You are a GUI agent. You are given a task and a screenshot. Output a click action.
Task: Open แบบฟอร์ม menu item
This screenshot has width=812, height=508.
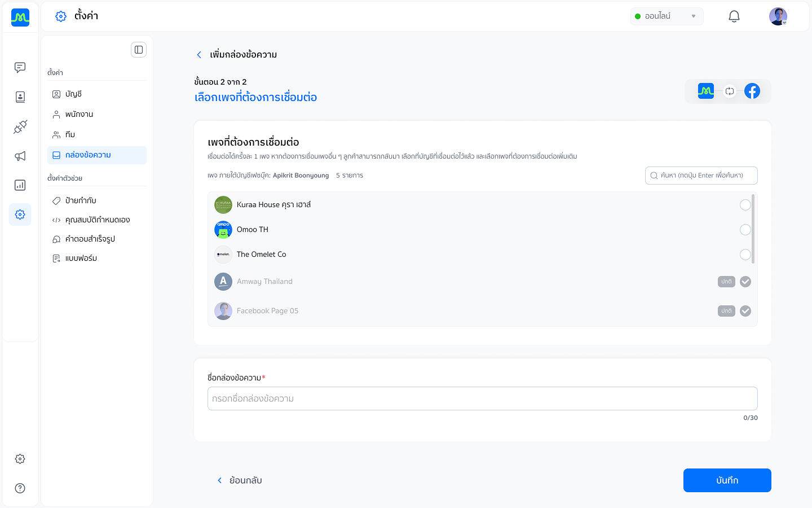click(97, 258)
